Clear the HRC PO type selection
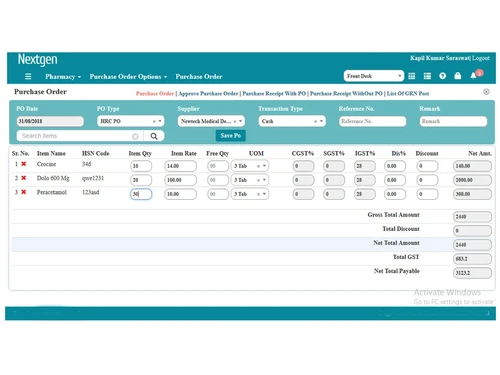 pyautogui.click(x=154, y=121)
